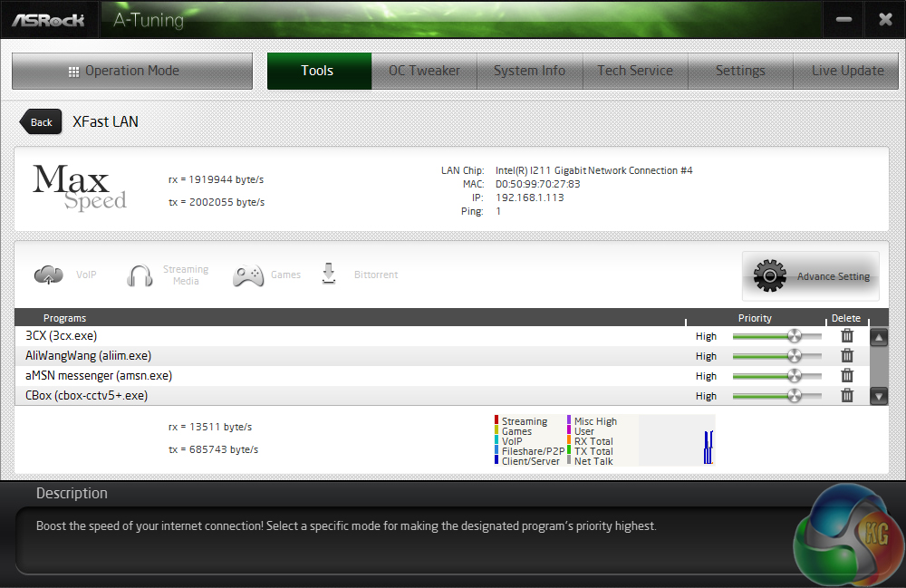This screenshot has width=906, height=588.
Task: Select the VoIP cloud icon mode
Action: pos(49,275)
